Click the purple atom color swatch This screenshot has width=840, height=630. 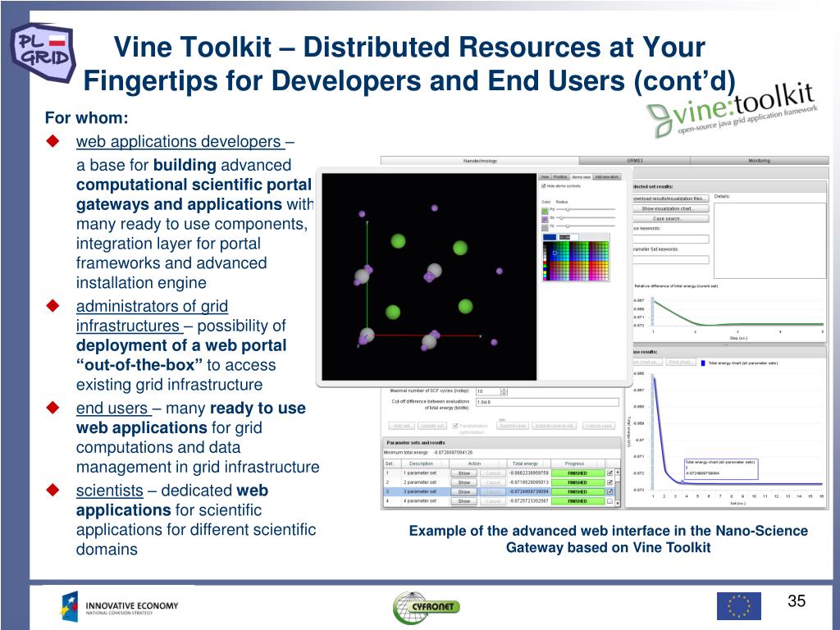[545, 220]
